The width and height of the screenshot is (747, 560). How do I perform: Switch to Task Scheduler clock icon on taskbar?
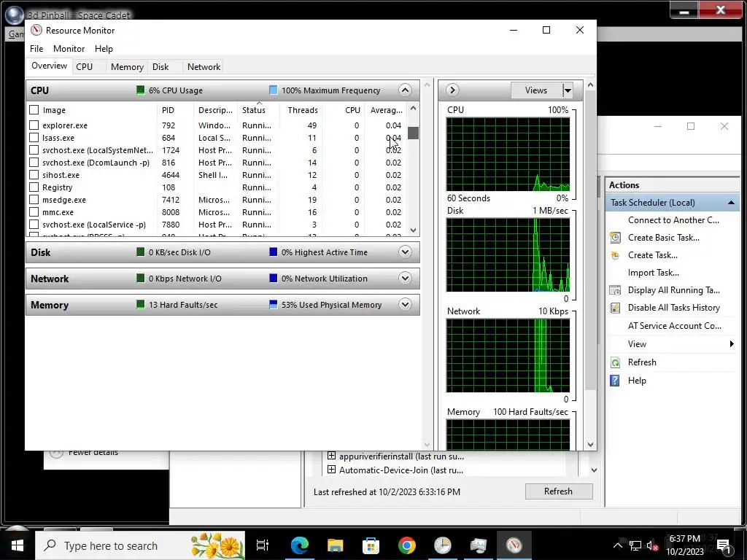pyautogui.click(x=443, y=545)
